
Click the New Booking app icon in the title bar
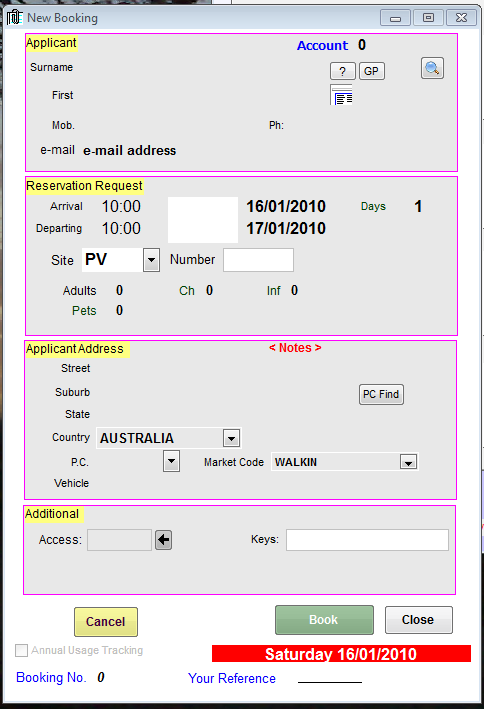point(14,18)
